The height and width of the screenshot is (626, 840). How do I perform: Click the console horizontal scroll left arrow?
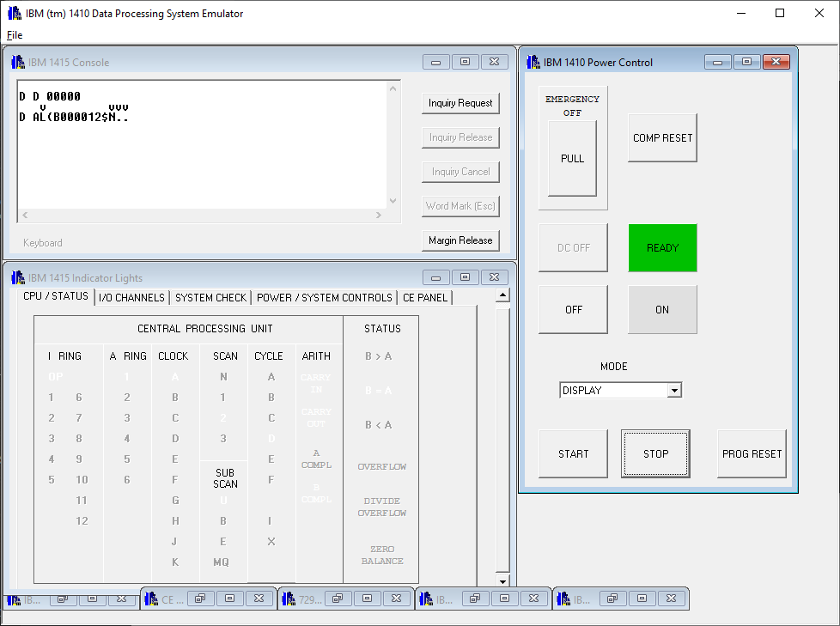tap(25, 216)
